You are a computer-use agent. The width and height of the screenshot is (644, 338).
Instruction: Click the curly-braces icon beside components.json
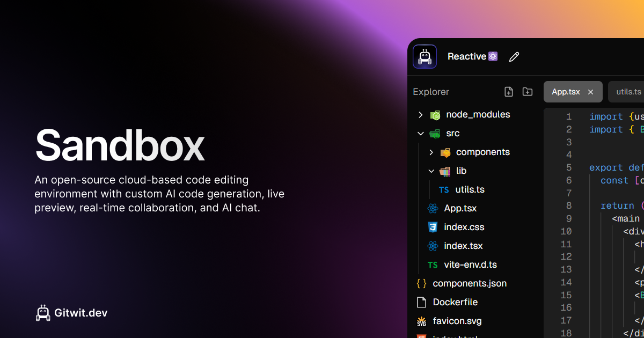pyautogui.click(x=421, y=283)
